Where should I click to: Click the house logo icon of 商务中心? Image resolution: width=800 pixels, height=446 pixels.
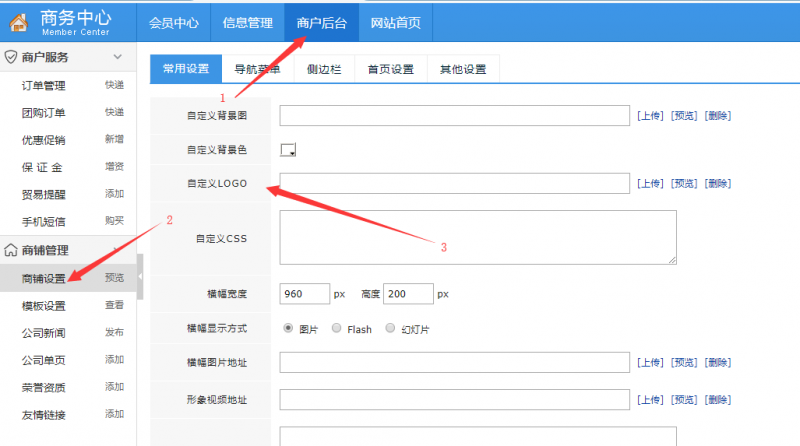[18, 23]
